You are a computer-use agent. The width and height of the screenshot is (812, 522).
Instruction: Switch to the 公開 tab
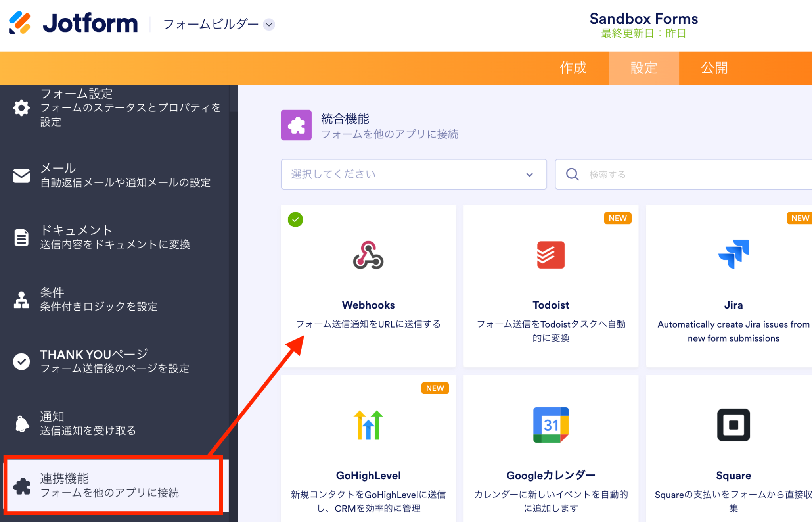point(714,68)
